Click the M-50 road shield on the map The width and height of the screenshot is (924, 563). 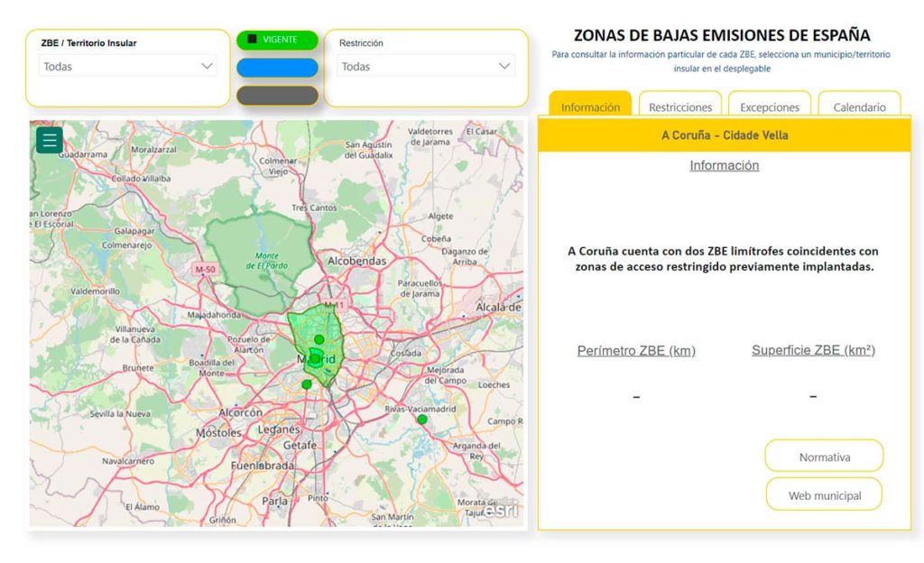pos(205,269)
